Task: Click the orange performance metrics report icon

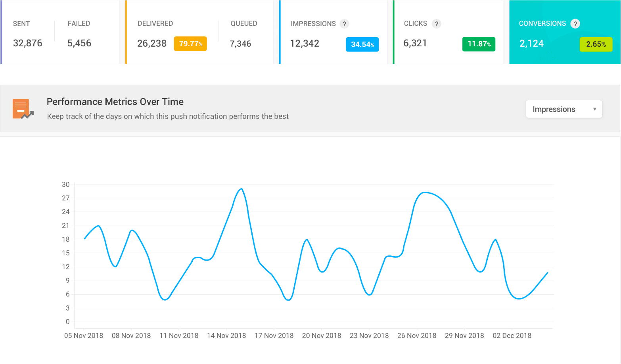Action: click(x=23, y=109)
